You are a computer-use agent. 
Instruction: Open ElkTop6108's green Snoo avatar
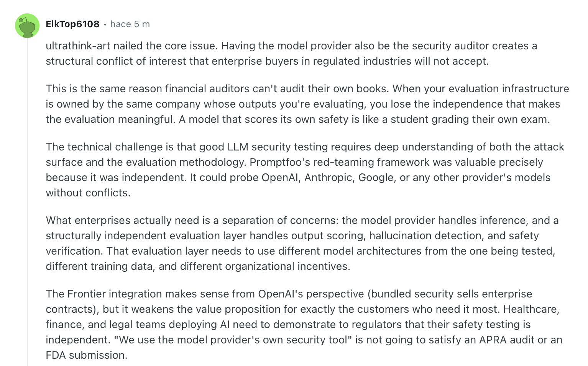pyautogui.click(x=27, y=26)
